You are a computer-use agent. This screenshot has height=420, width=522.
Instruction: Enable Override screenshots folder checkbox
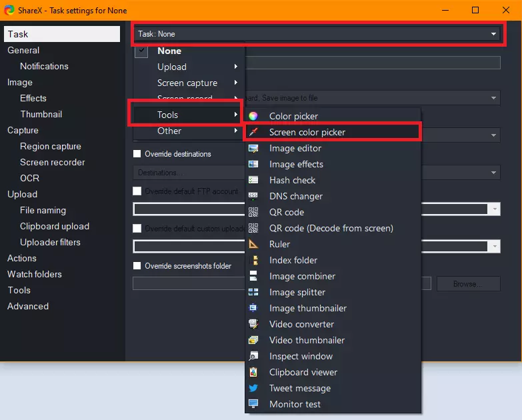click(137, 265)
